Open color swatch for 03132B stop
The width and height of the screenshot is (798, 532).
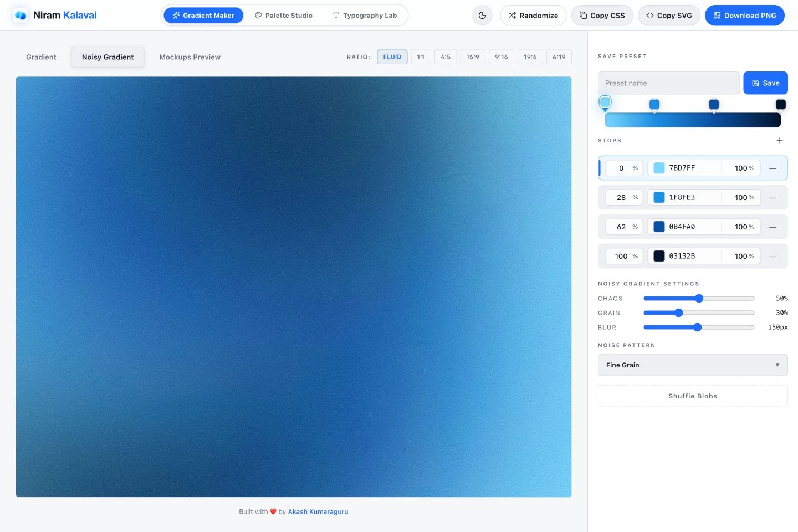pyautogui.click(x=659, y=256)
